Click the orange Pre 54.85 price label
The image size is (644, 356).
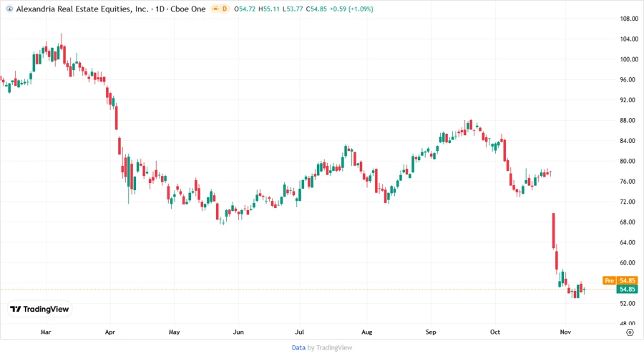click(620, 280)
